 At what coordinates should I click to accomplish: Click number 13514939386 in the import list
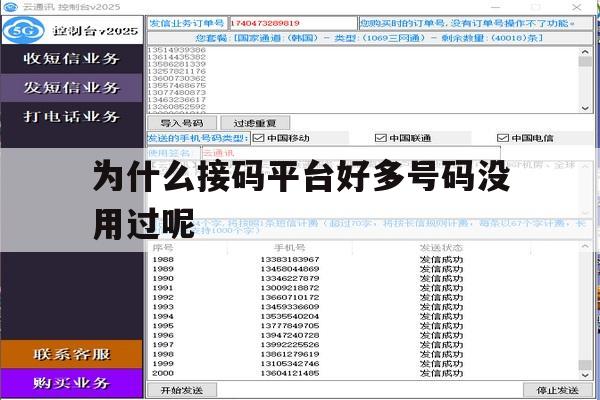[176, 50]
